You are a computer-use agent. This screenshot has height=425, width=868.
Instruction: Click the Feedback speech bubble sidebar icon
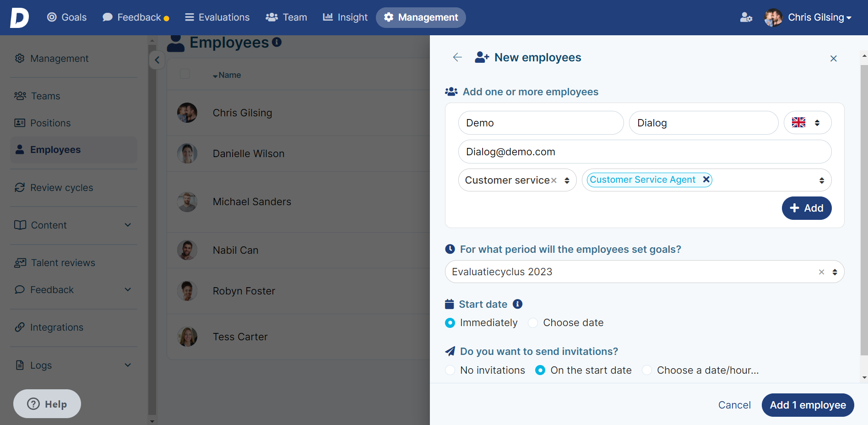(20, 289)
